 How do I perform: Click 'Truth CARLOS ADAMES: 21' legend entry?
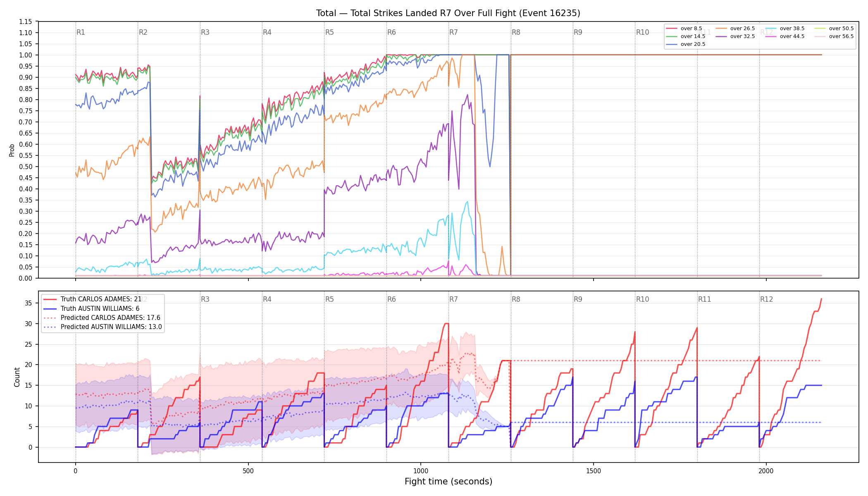click(93, 299)
